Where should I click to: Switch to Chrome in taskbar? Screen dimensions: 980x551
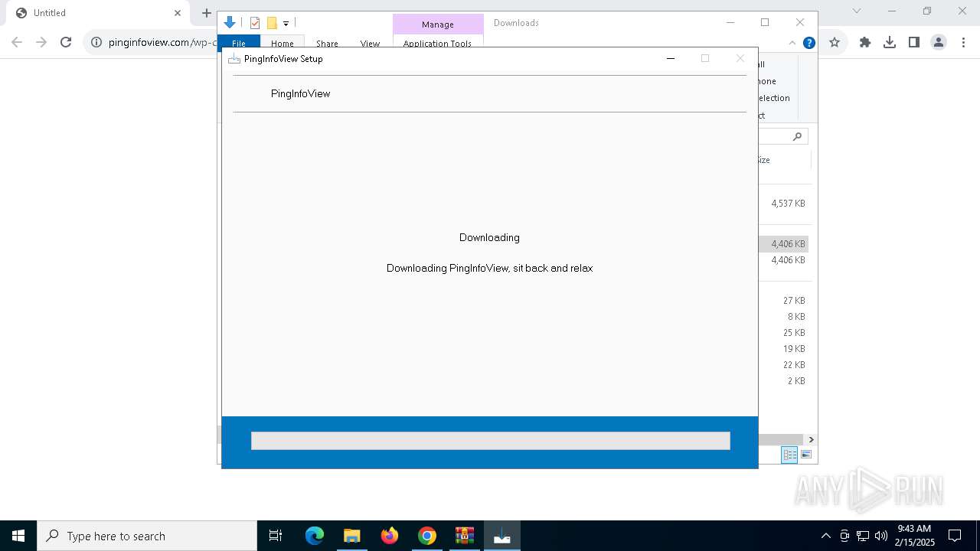click(427, 536)
